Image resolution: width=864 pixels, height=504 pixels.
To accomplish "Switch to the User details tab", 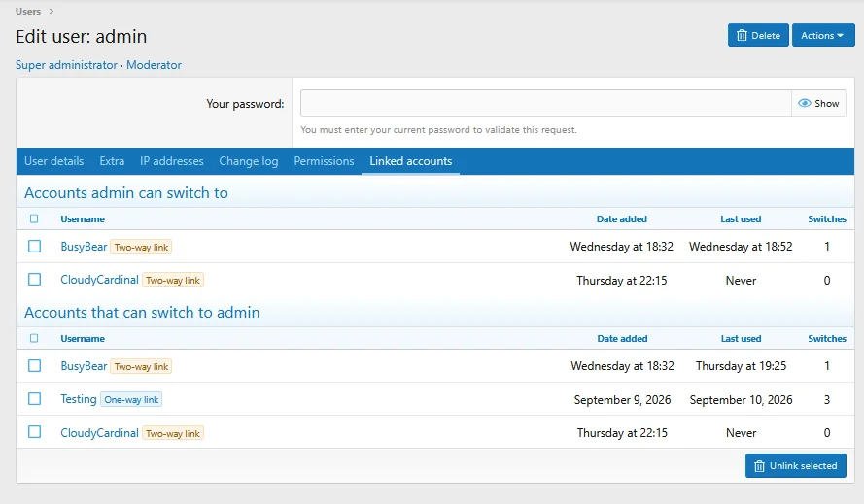I will coord(54,161).
